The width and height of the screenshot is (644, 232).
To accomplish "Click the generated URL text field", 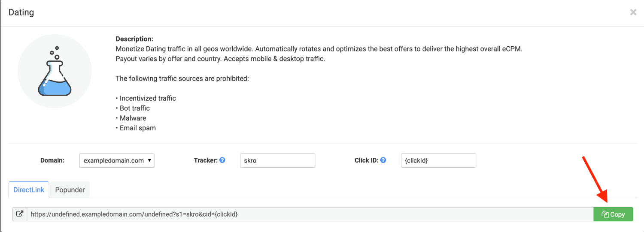I will [x=310, y=214].
